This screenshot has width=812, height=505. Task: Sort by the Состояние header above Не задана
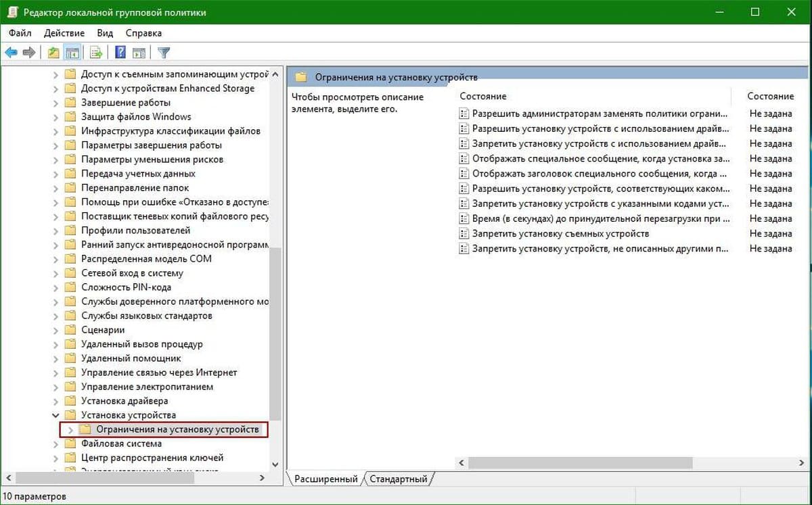click(x=770, y=96)
